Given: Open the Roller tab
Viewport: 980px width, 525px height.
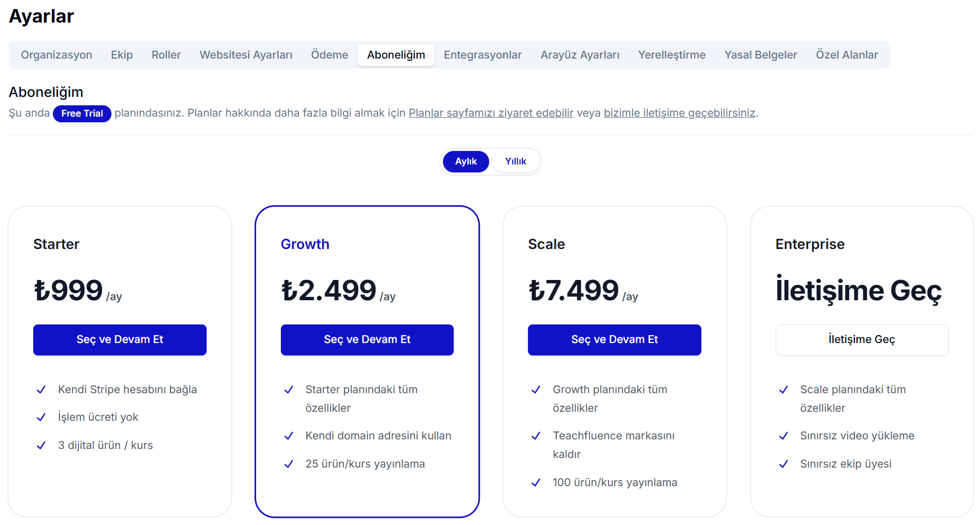Looking at the screenshot, I should point(166,55).
